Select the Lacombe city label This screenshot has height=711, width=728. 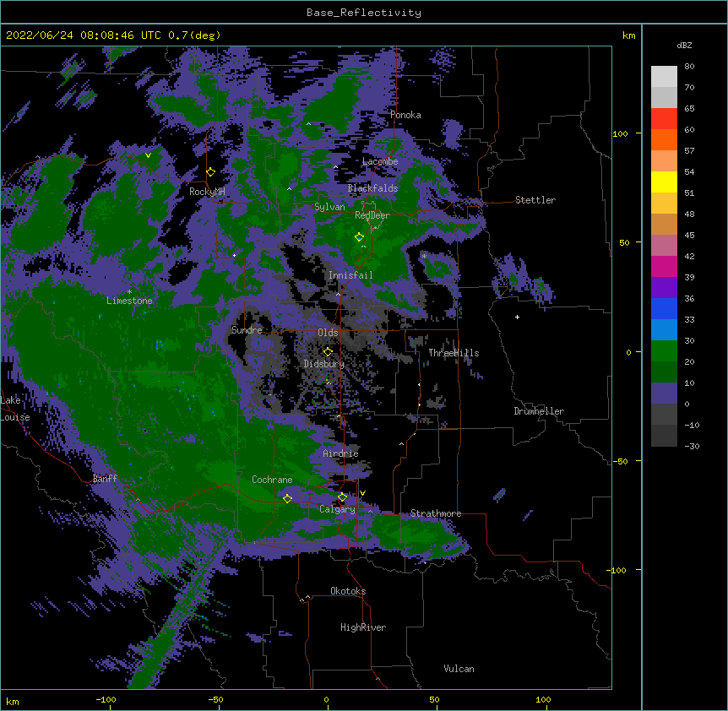tap(380, 161)
